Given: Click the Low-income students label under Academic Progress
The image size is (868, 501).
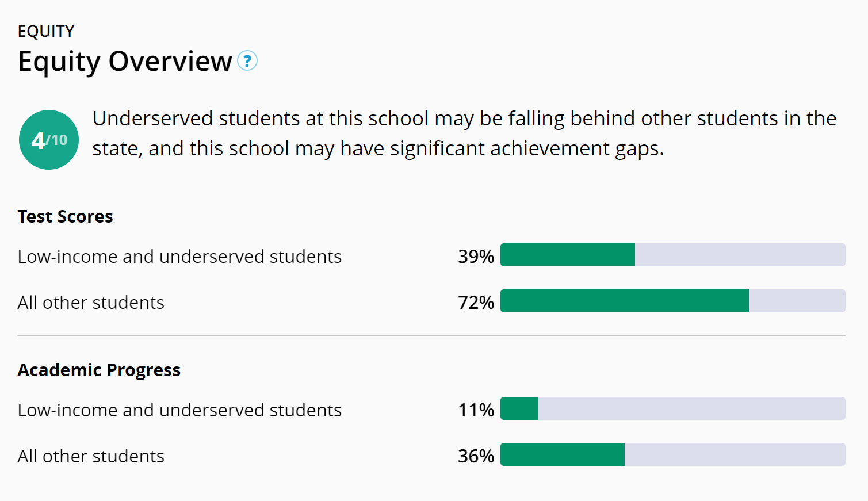Looking at the screenshot, I should point(179,410).
